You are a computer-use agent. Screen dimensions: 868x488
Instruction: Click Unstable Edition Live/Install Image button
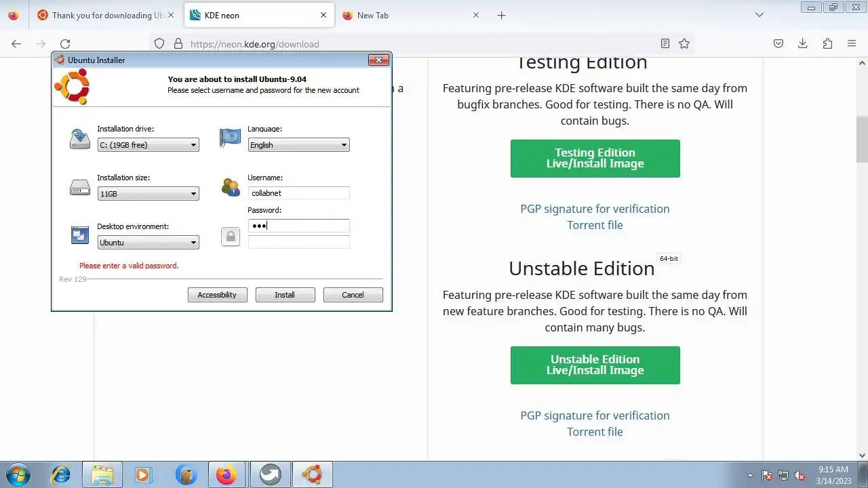click(x=595, y=365)
